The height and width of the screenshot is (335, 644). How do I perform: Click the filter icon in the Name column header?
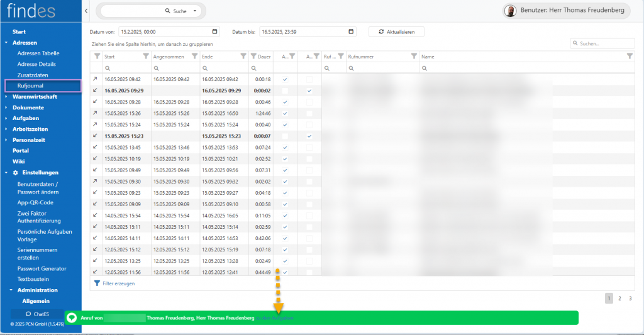coord(630,57)
